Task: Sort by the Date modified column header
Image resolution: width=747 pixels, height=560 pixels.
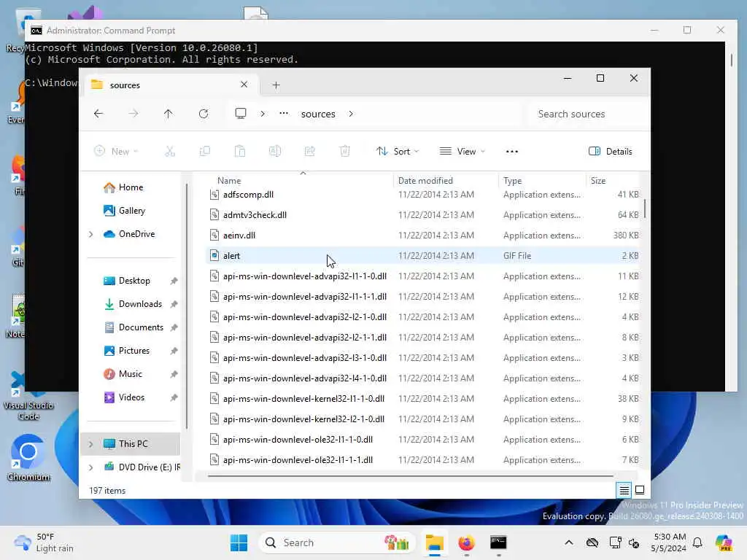Action: [x=425, y=181]
